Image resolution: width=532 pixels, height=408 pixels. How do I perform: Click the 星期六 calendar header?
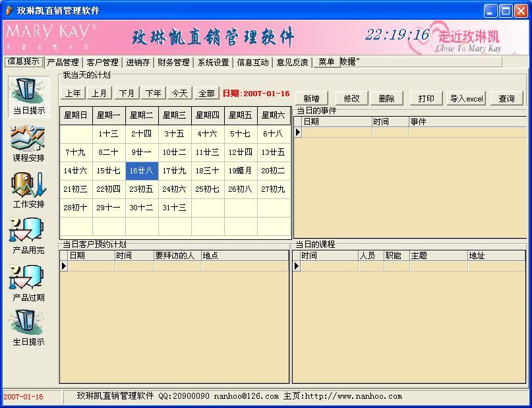[x=274, y=115]
